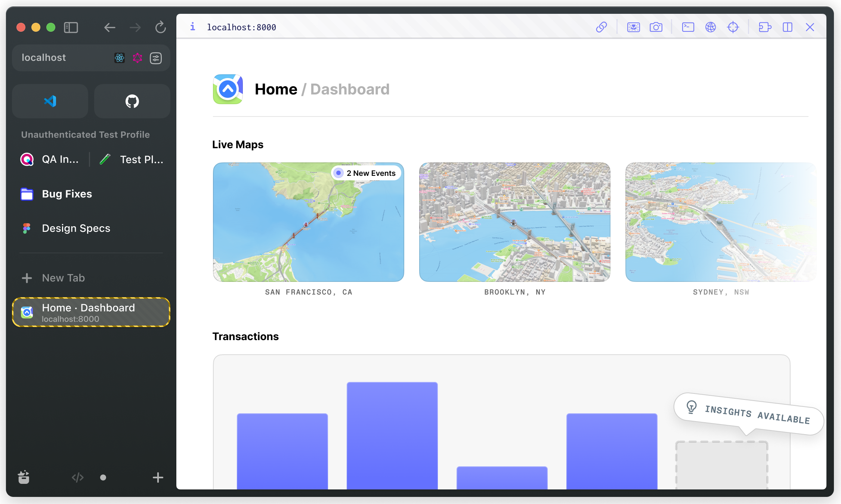The height and width of the screenshot is (504, 841).
Task: Click the Insights Available tooltip
Action: pyautogui.click(x=749, y=414)
